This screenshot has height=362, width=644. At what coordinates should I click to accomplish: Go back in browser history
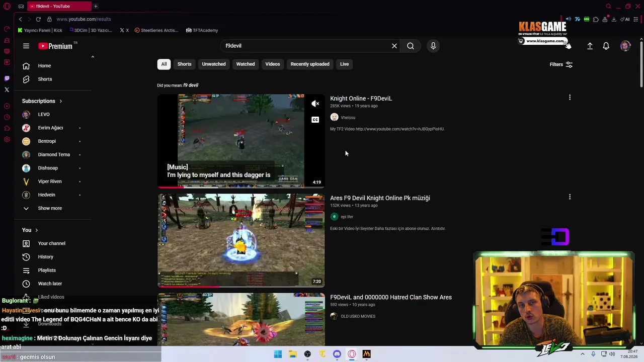(20, 19)
